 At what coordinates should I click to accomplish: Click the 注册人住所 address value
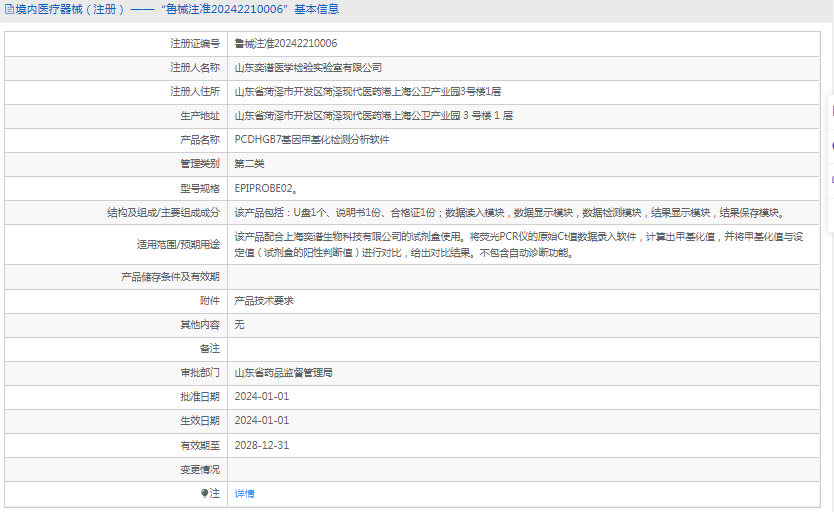pyautogui.click(x=368, y=91)
